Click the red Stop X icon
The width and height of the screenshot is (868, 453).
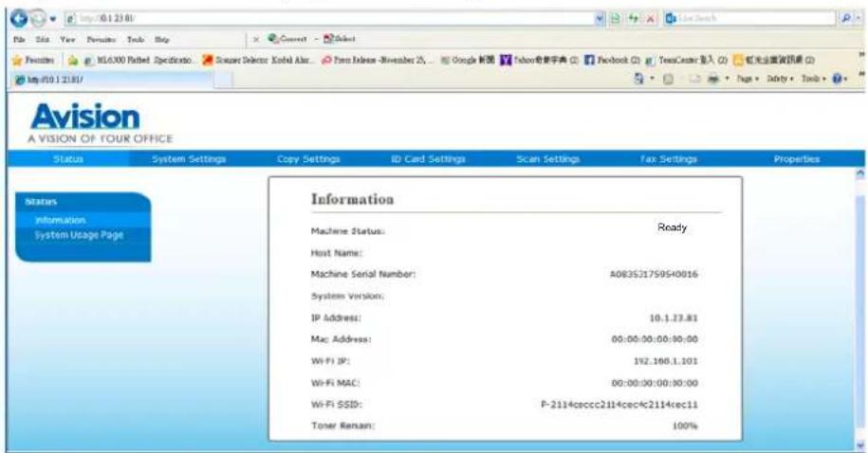[651, 19]
